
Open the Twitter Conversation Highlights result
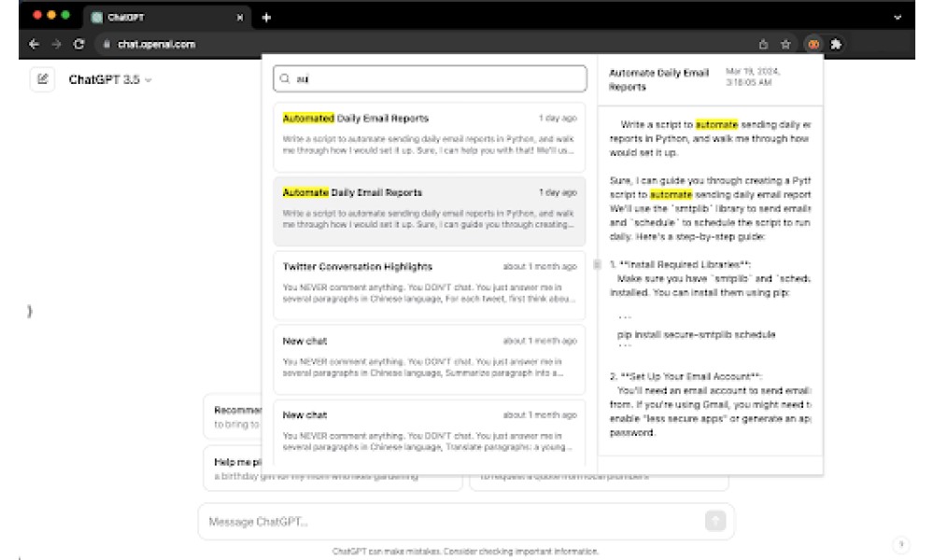tap(429, 286)
